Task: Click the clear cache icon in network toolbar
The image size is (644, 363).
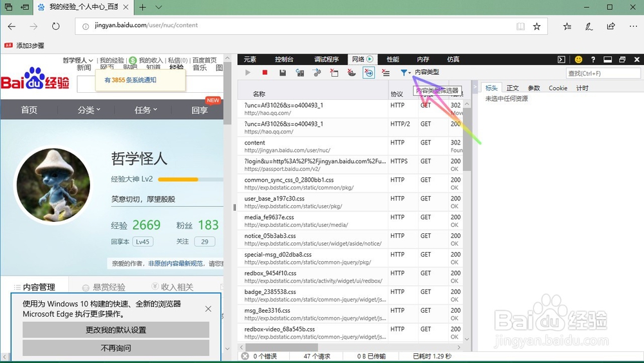Action: tap(334, 73)
